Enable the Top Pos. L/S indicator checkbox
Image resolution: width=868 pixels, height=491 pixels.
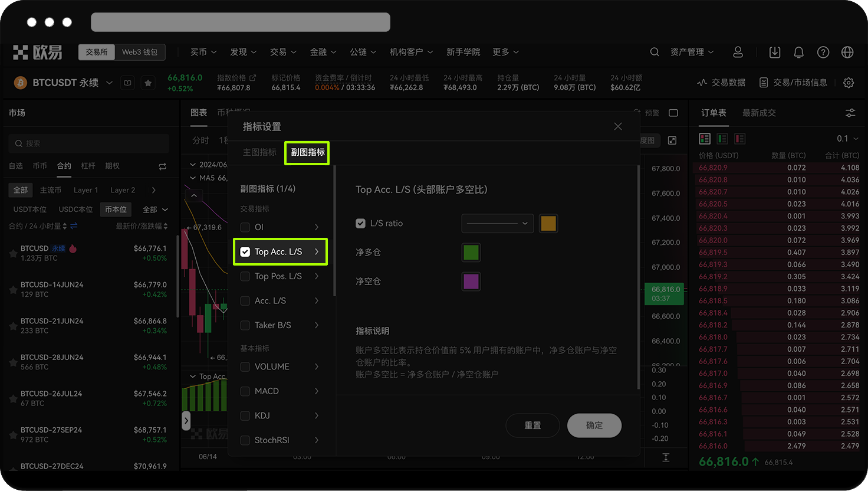click(x=245, y=276)
